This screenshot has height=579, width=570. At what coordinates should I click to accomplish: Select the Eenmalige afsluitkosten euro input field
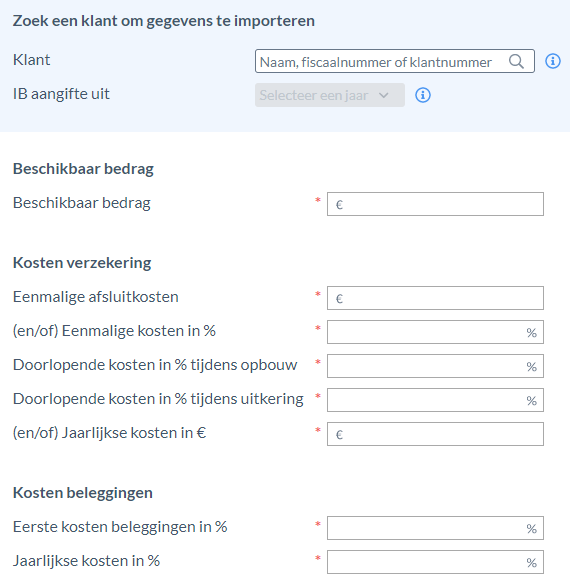point(435,298)
